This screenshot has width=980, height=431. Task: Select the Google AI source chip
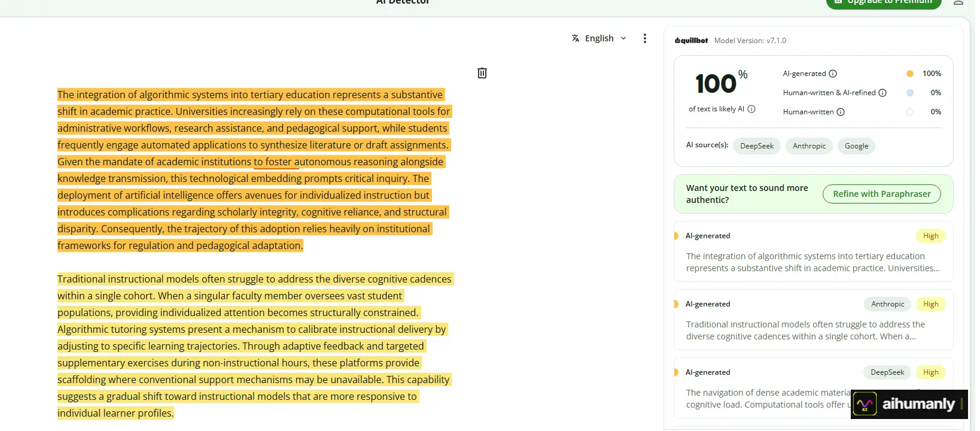856,146
